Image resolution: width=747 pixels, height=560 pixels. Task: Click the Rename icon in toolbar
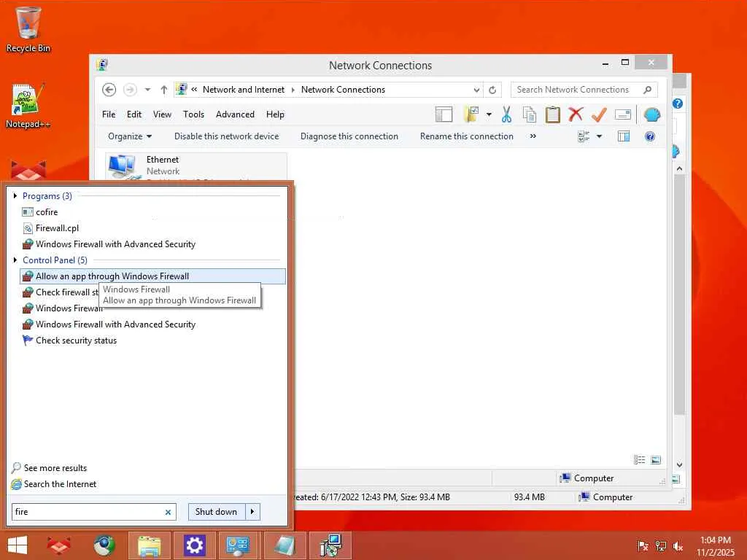pos(623,114)
